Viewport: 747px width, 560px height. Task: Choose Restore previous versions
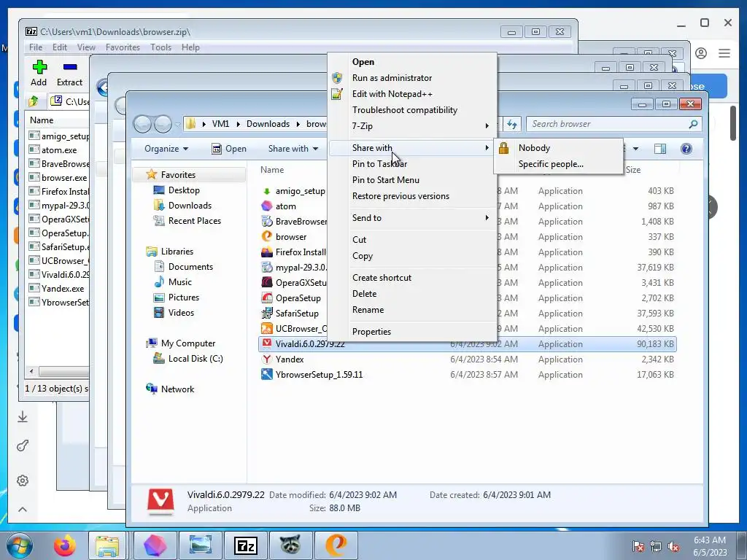[x=400, y=196]
